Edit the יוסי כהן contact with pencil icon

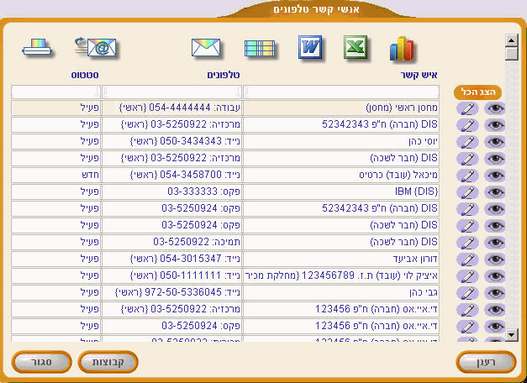coord(468,142)
